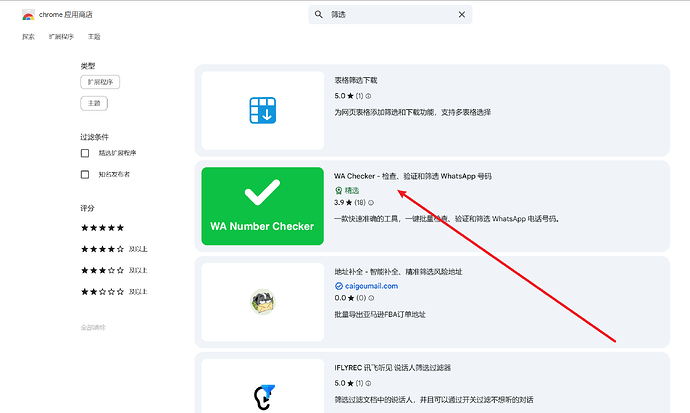Click the 过滤条件 section heading
Viewport: 690px width, 413px height.
point(94,137)
